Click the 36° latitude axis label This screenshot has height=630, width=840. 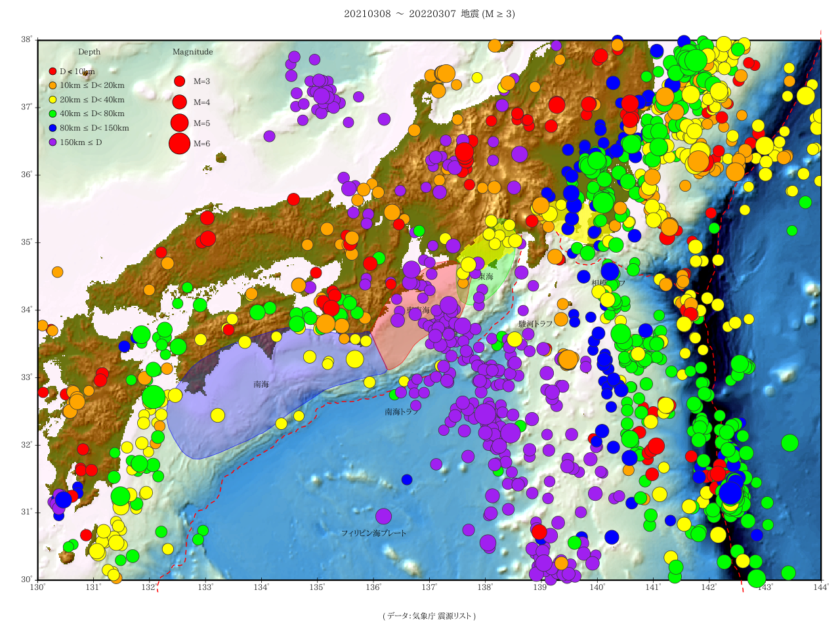click(x=26, y=175)
